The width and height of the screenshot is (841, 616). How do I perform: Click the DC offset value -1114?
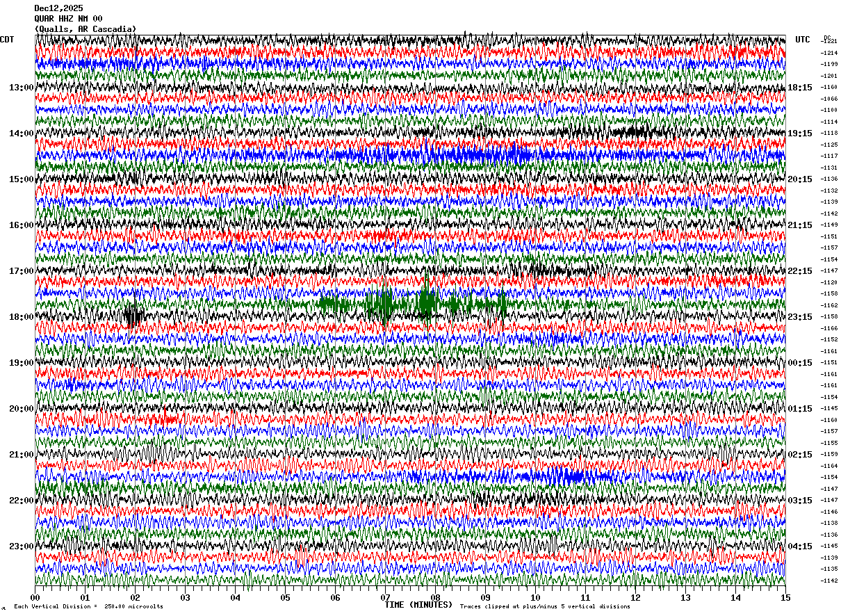click(829, 122)
